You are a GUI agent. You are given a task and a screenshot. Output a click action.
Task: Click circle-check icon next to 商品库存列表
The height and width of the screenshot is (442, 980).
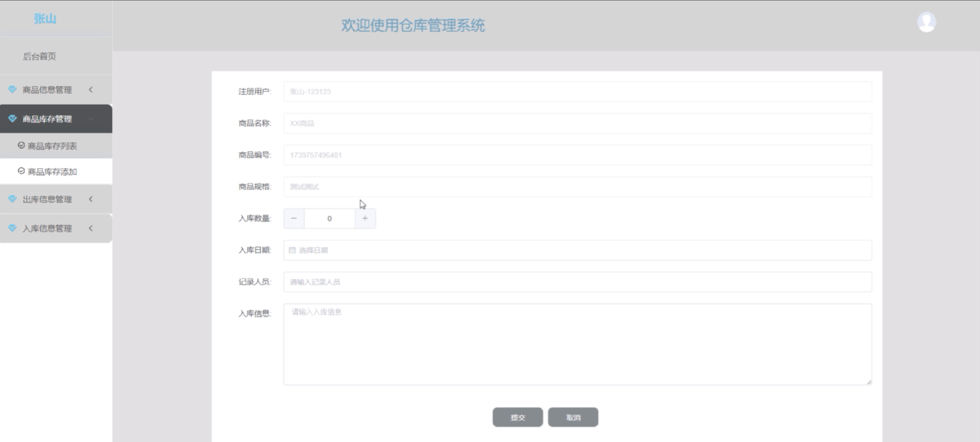coord(21,146)
